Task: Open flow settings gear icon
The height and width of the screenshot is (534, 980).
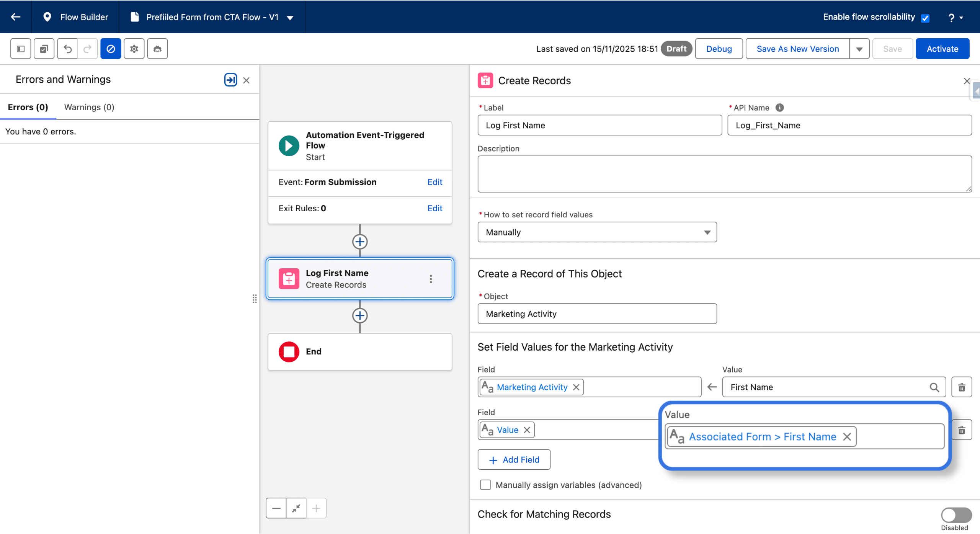Action: (x=134, y=49)
